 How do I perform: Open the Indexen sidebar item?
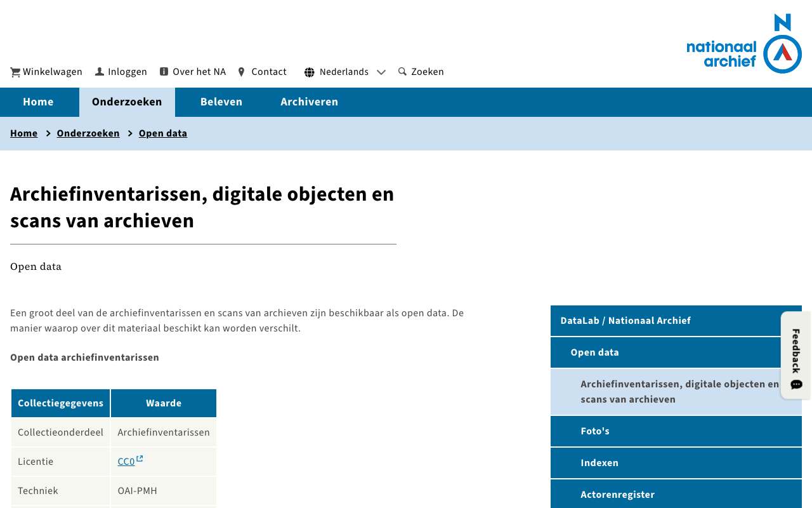[676, 463]
